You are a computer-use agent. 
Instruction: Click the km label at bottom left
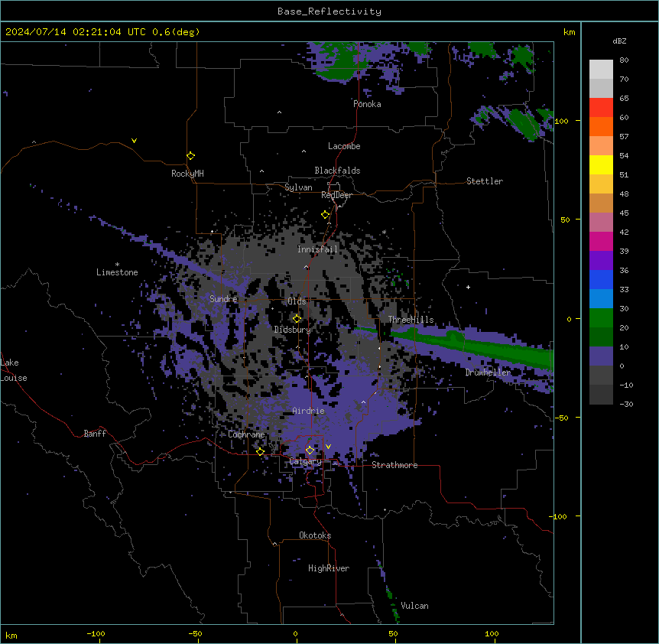11,635
